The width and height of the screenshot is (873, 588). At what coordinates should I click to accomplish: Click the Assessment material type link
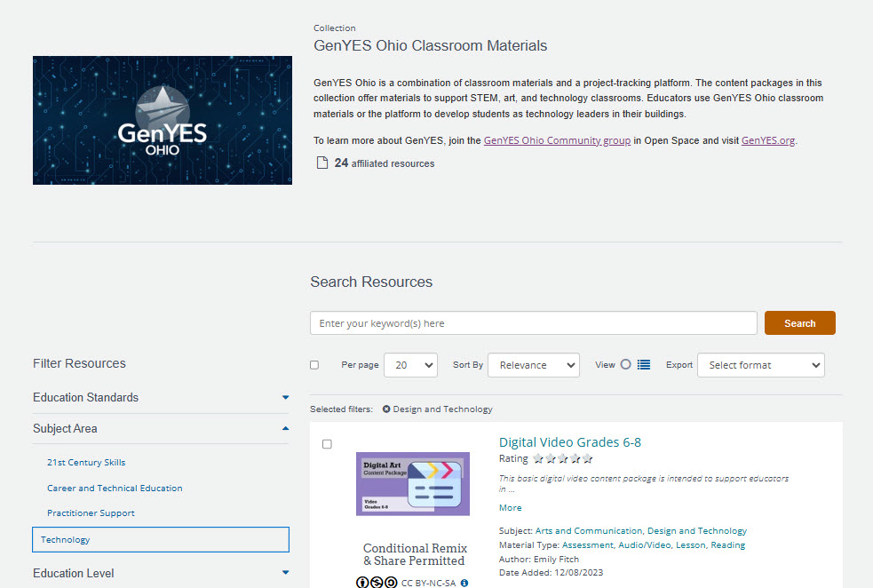(587, 545)
